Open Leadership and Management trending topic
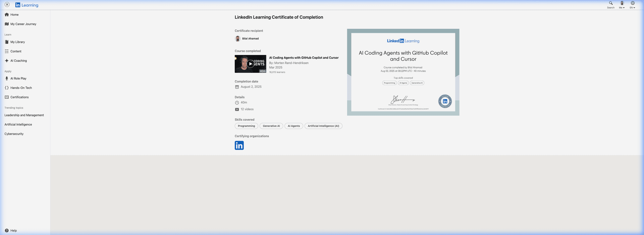Screen dimensions: 644x235 (24, 115)
